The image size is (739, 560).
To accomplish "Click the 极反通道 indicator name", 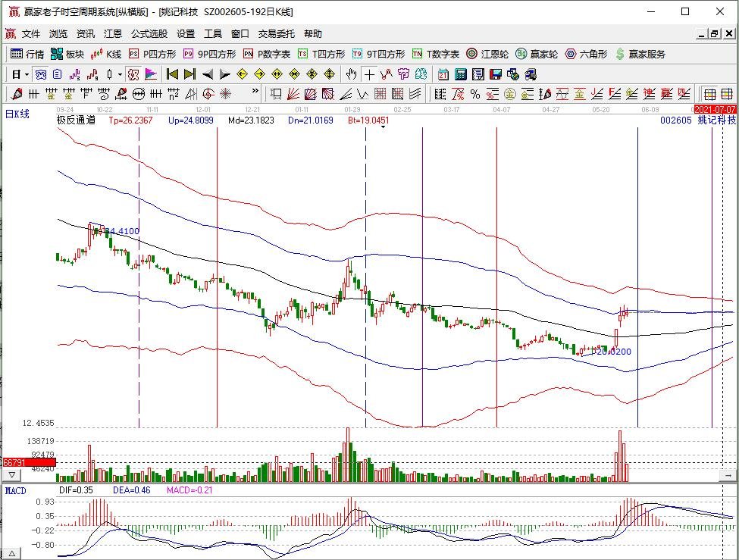I will (77, 120).
